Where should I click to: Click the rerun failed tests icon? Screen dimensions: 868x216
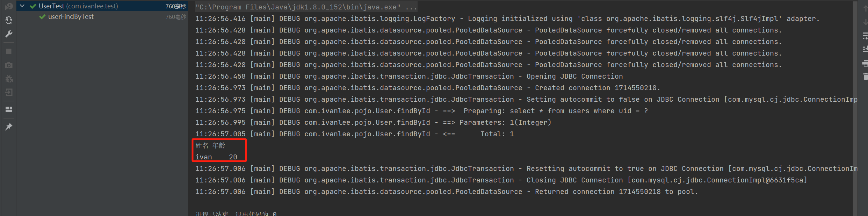tap(9, 6)
